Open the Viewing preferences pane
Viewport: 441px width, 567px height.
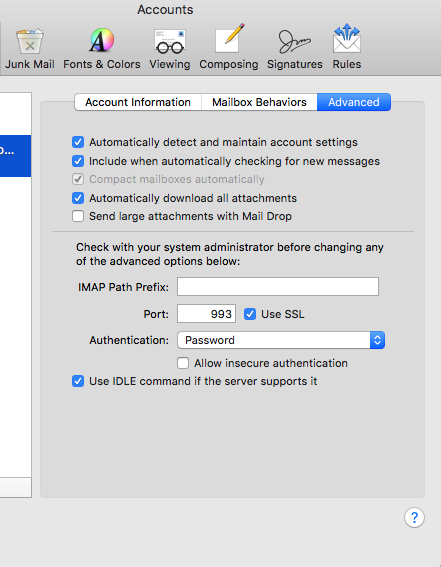click(x=170, y=49)
